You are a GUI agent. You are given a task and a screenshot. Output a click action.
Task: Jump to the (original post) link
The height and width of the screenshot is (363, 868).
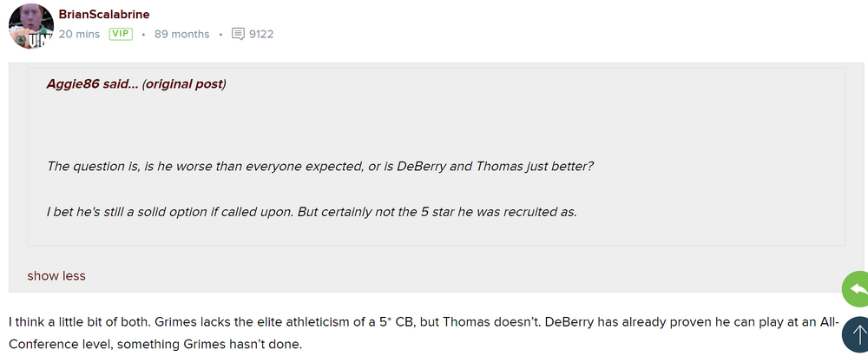tap(184, 84)
